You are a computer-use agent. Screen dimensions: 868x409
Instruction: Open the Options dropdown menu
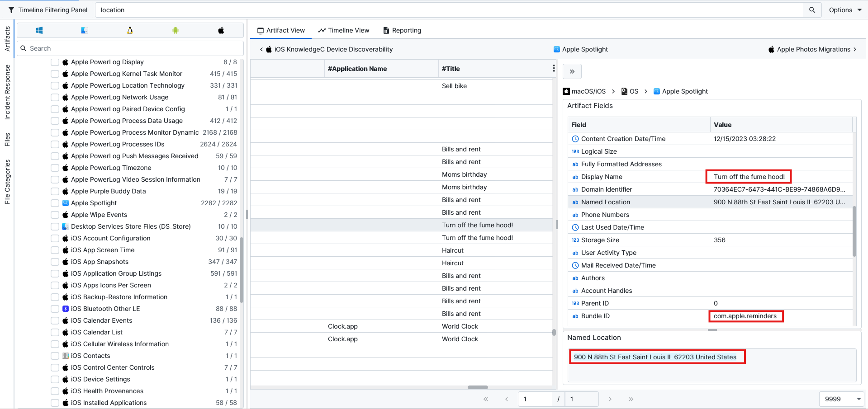tap(845, 10)
